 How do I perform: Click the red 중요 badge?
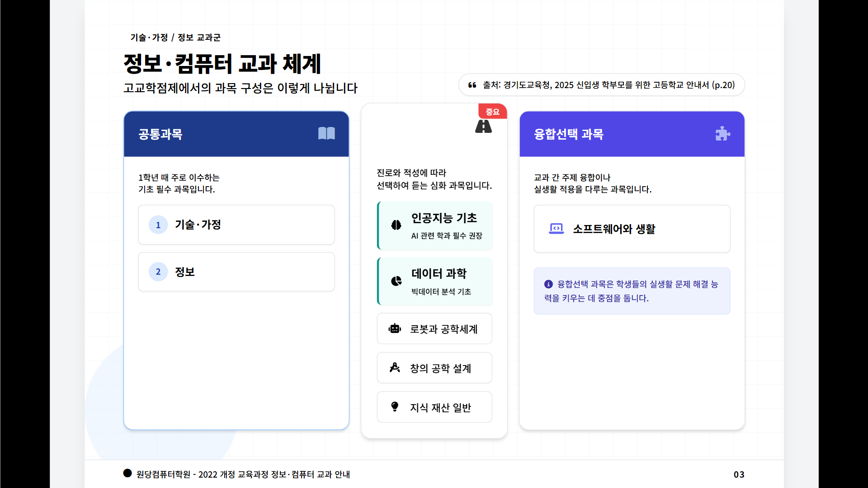(492, 112)
